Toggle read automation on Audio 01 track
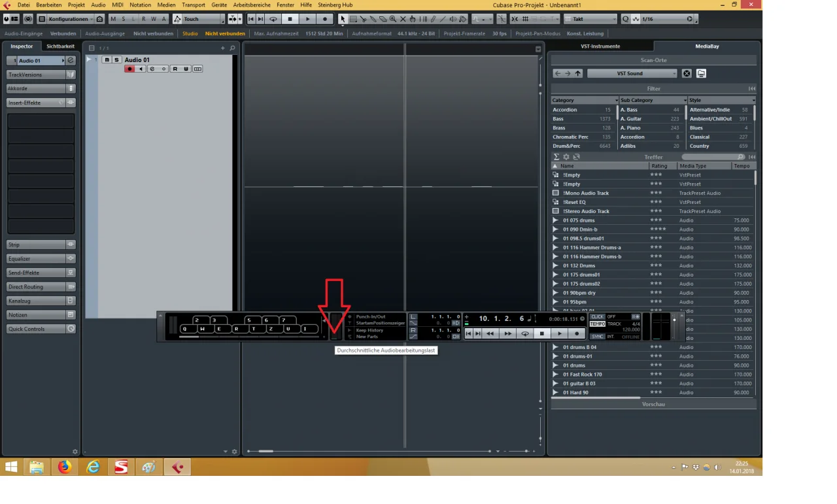The width and height of the screenshot is (837, 504). coord(175,69)
